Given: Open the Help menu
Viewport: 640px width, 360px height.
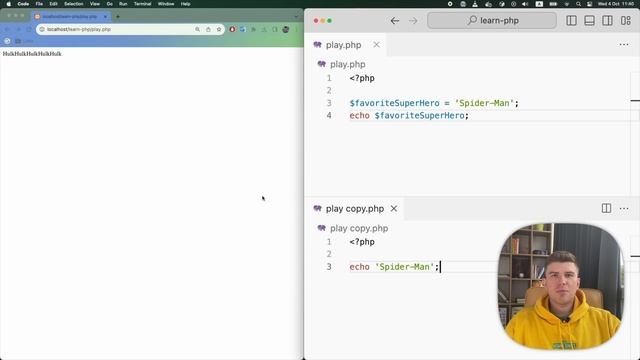Looking at the screenshot, I should coord(185,4).
